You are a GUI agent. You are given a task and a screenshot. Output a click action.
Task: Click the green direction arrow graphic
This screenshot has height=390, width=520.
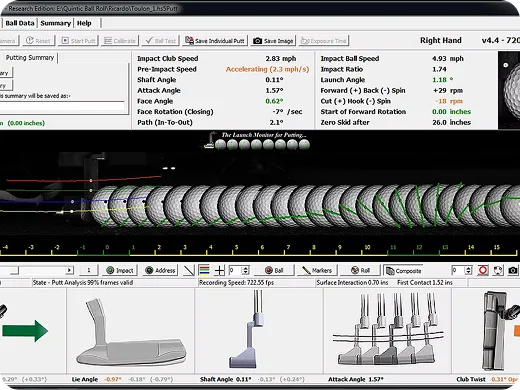(25, 331)
